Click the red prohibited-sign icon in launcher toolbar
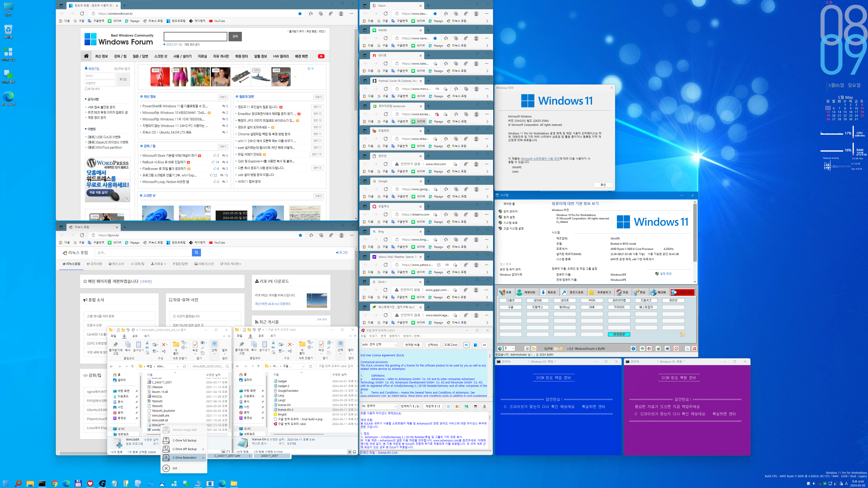The height and width of the screenshot is (488, 868). click(676, 349)
